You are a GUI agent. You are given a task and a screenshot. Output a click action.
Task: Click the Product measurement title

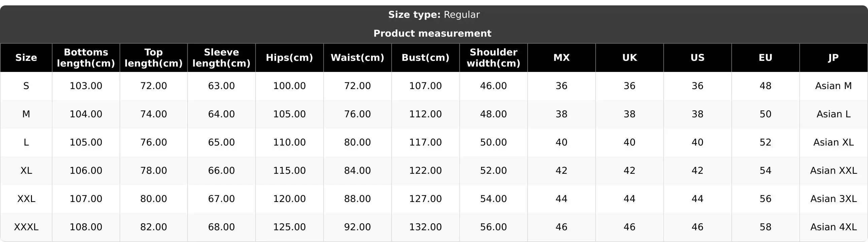pos(432,33)
